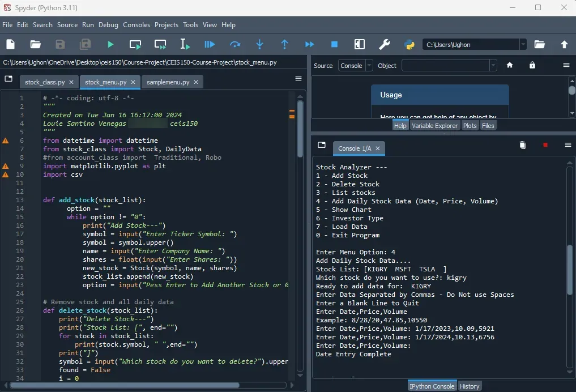Switch to Files pane tab
The image size is (576, 392).
coord(488,126)
